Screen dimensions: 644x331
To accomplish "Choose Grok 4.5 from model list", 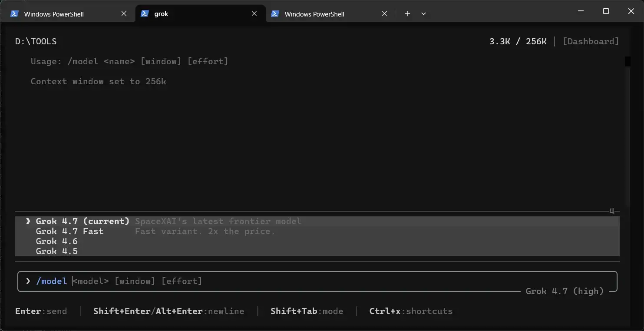I will [x=317, y=251].
